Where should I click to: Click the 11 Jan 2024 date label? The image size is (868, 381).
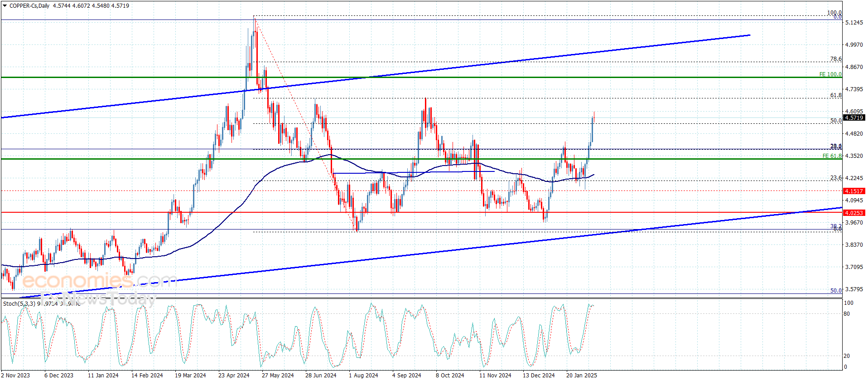[103, 376]
